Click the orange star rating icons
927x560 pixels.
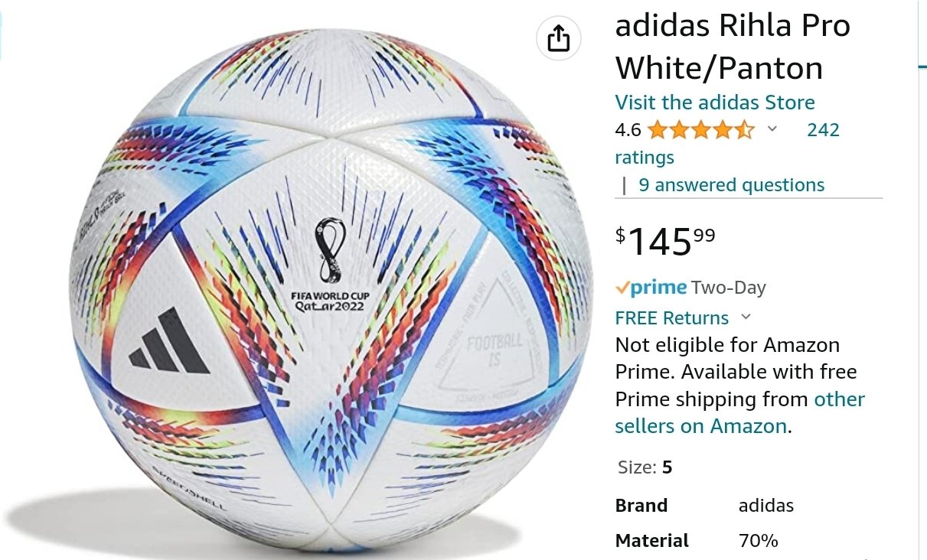coord(700,130)
